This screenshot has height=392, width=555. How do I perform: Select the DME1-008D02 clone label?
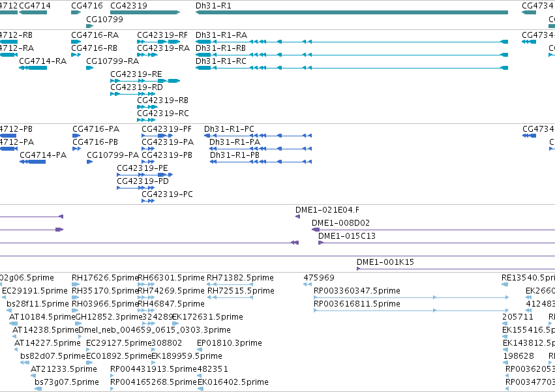click(341, 224)
